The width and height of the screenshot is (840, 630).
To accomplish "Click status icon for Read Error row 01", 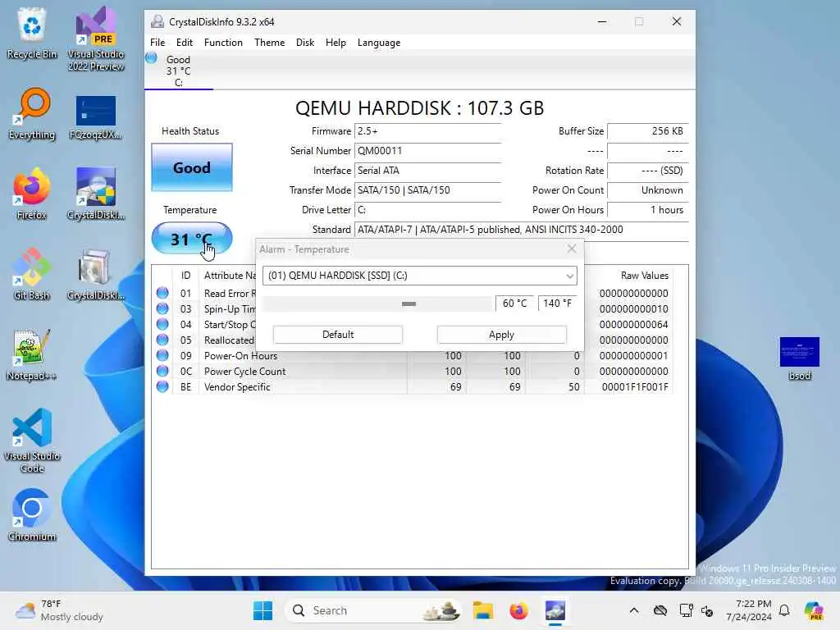I will pyautogui.click(x=162, y=293).
